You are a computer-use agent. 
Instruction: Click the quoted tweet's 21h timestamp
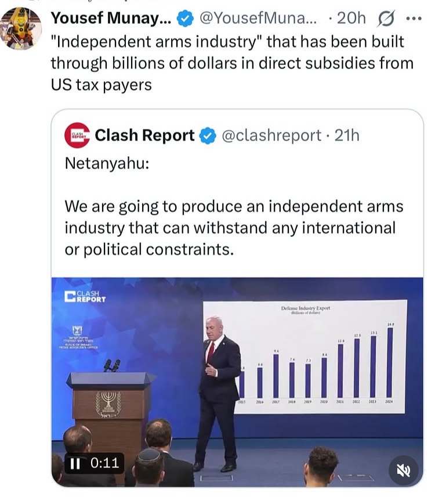coord(347,135)
